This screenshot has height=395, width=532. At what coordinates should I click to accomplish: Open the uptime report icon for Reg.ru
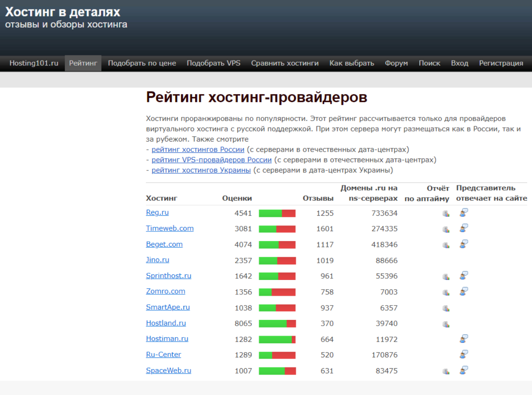pos(445,213)
